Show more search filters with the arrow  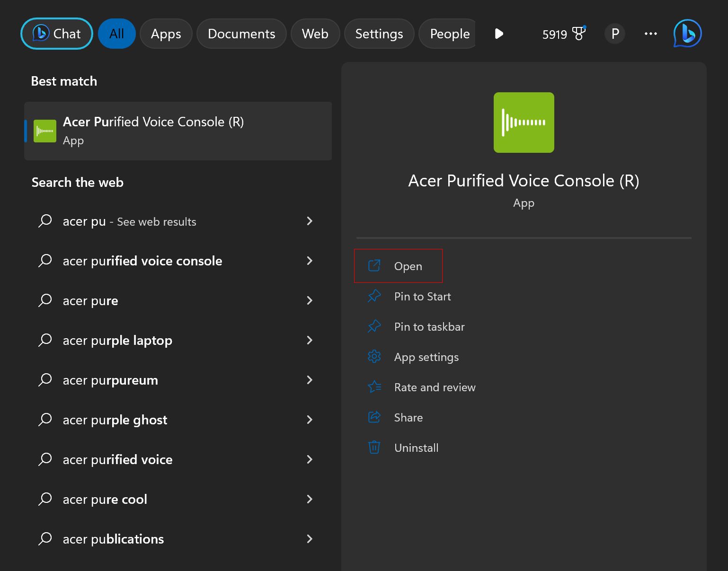pos(498,34)
